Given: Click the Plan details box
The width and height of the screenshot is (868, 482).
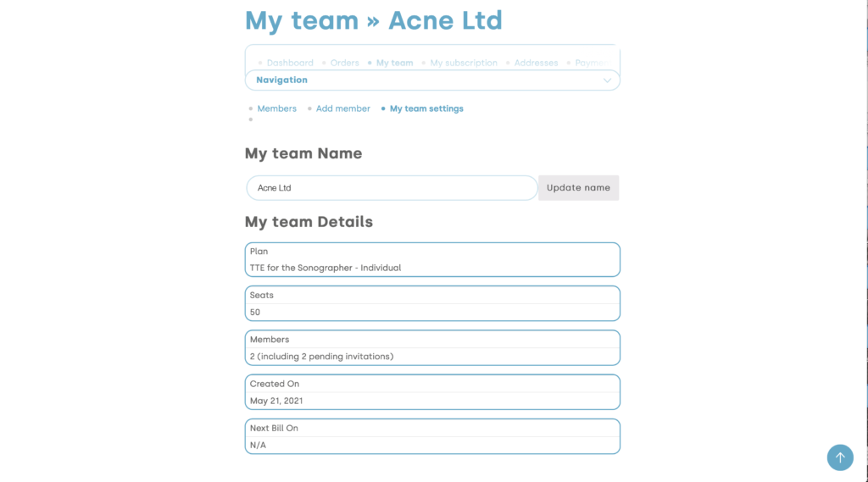Looking at the screenshot, I should pos(432,259).
